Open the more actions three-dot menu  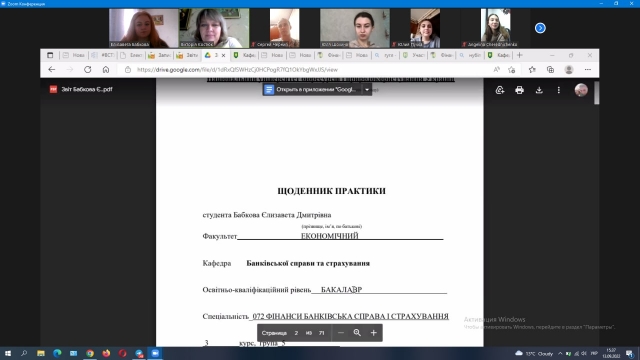pyautogui.click(x=559, y=90)
